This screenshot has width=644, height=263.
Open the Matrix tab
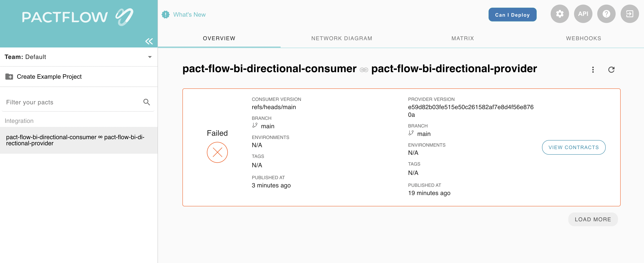(x=462, y=38)
